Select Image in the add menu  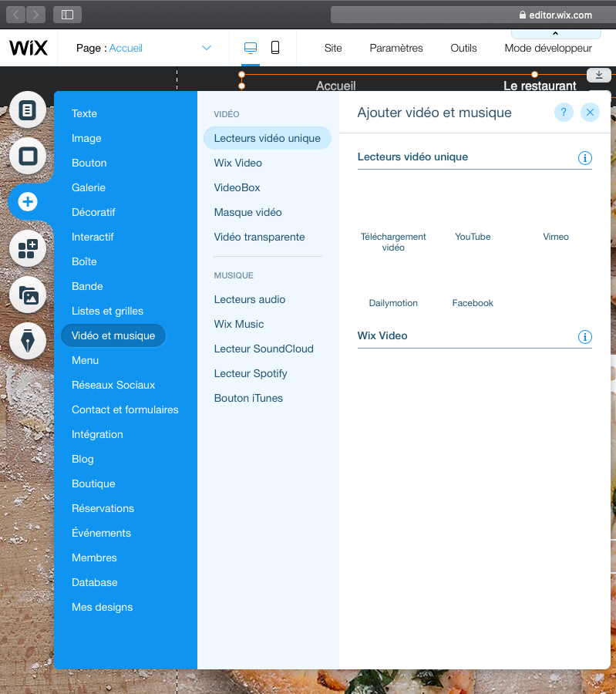[x=86, y=138]
